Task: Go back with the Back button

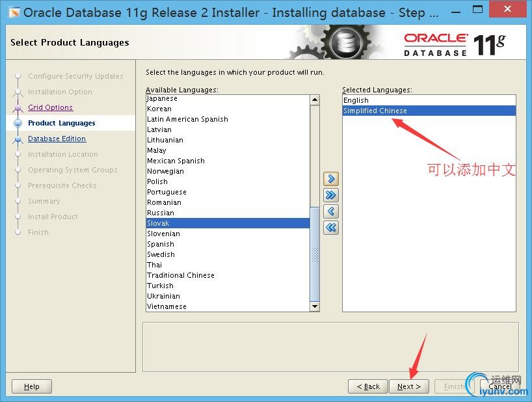Action: [368, 386]
